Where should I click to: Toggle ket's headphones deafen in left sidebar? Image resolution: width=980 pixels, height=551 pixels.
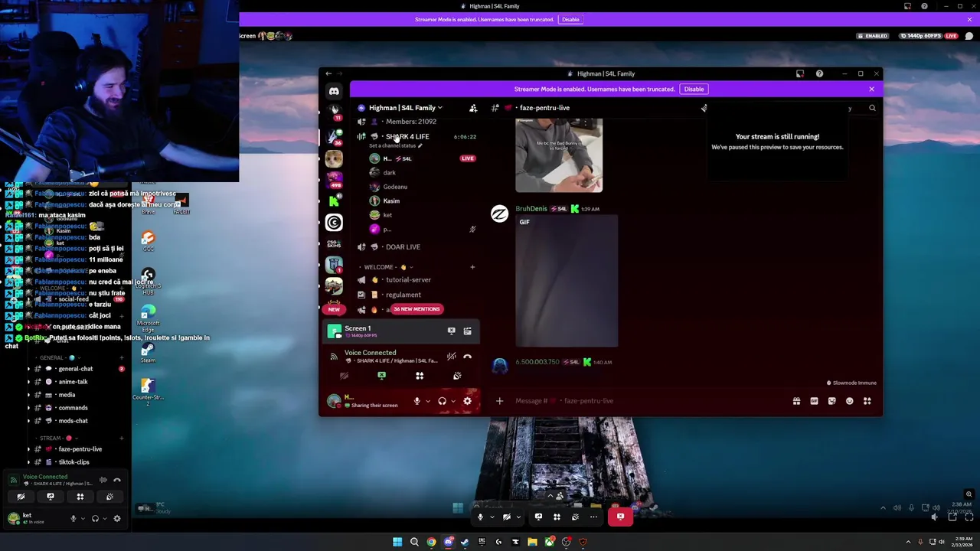click(95, 518)
